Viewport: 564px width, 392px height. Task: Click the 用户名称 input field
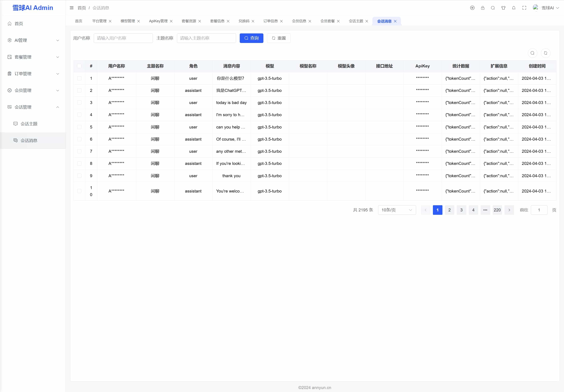coord(123,38)
